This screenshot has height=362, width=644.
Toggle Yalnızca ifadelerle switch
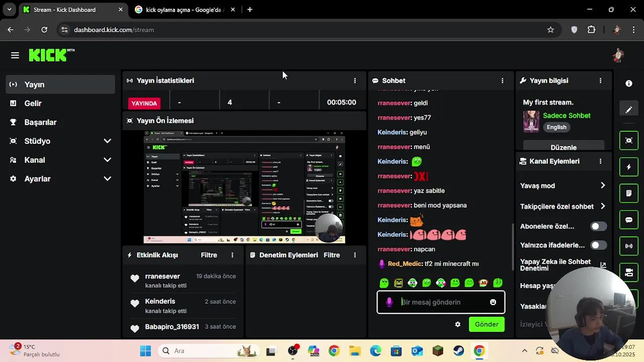[x=598, y=245]
